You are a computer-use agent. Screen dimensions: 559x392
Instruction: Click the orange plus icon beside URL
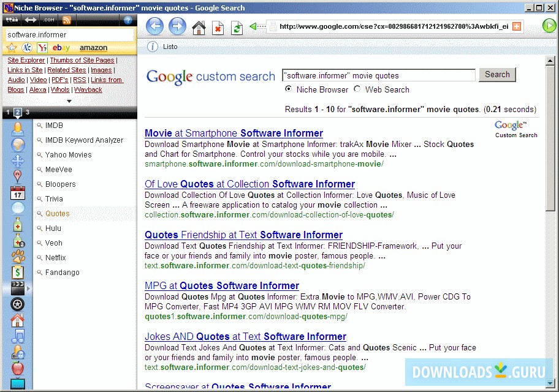[x=516, y=26]
